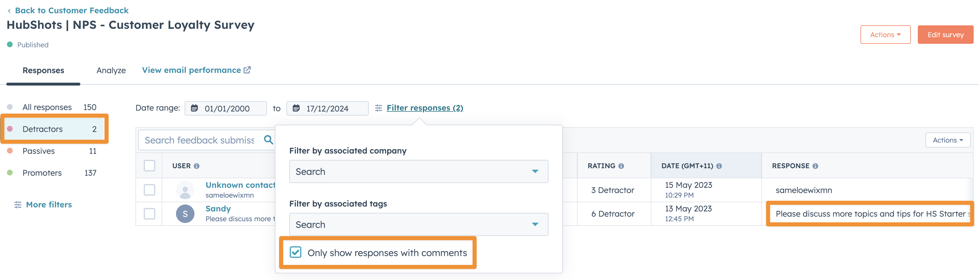Click the info icon next to USER column

[197, 166]
